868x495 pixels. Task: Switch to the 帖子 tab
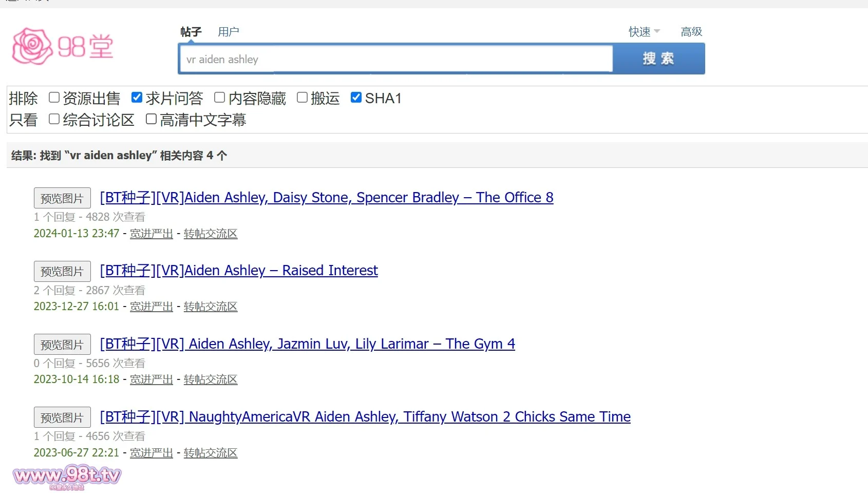[191, 32]
